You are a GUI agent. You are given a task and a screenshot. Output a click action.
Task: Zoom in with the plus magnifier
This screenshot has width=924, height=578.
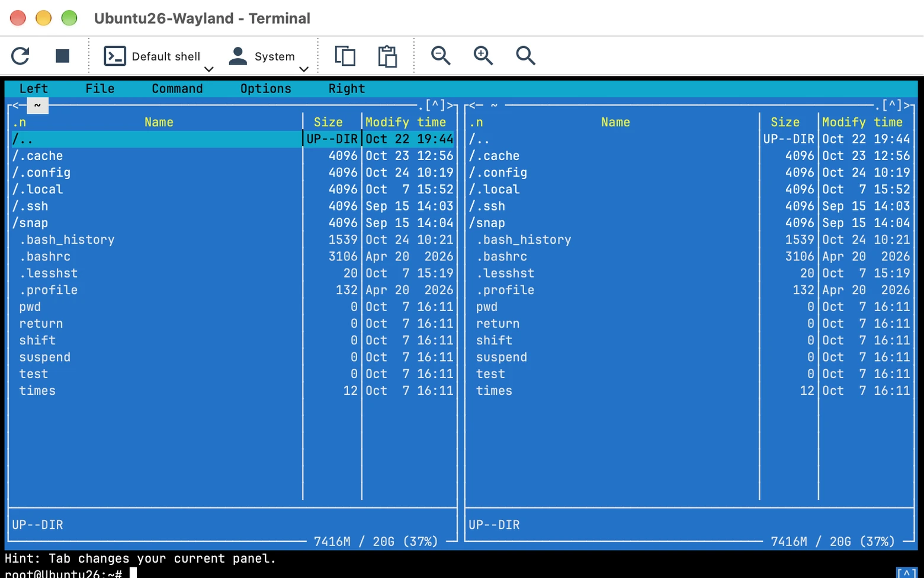point(483,56)
